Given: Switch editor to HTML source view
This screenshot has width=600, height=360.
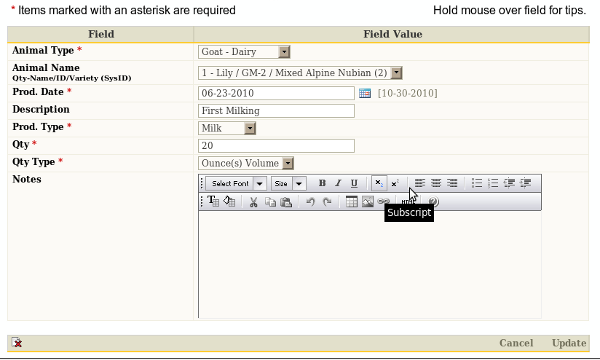Looking at the screenshot, I should (x=408, y=202).
